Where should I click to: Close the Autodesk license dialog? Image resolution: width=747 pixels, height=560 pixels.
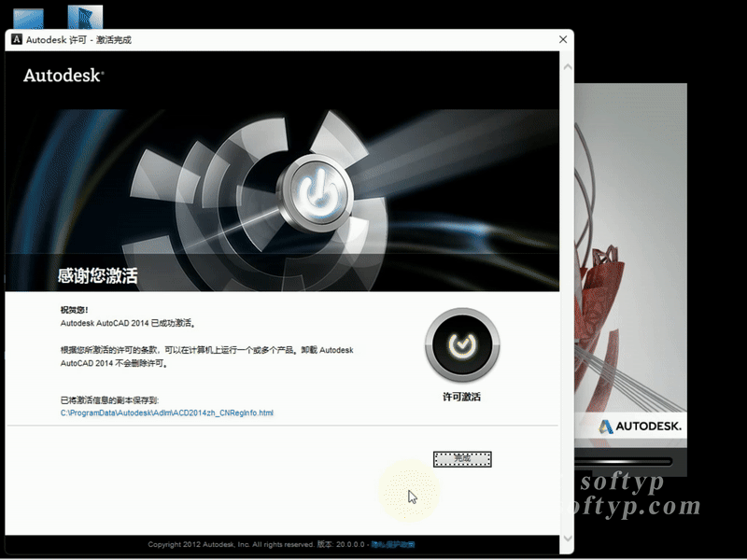563,39
